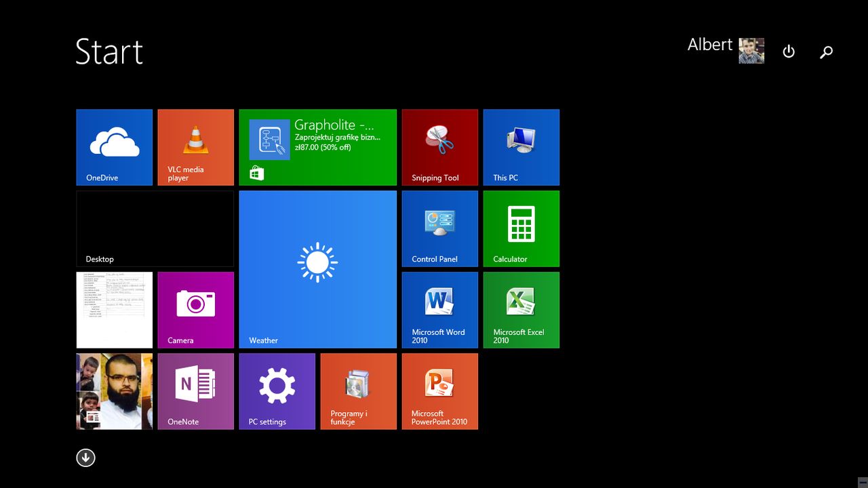Open the Grapholite Store offer tile
This screenshot has height=488, width=868.
point(318,147)
